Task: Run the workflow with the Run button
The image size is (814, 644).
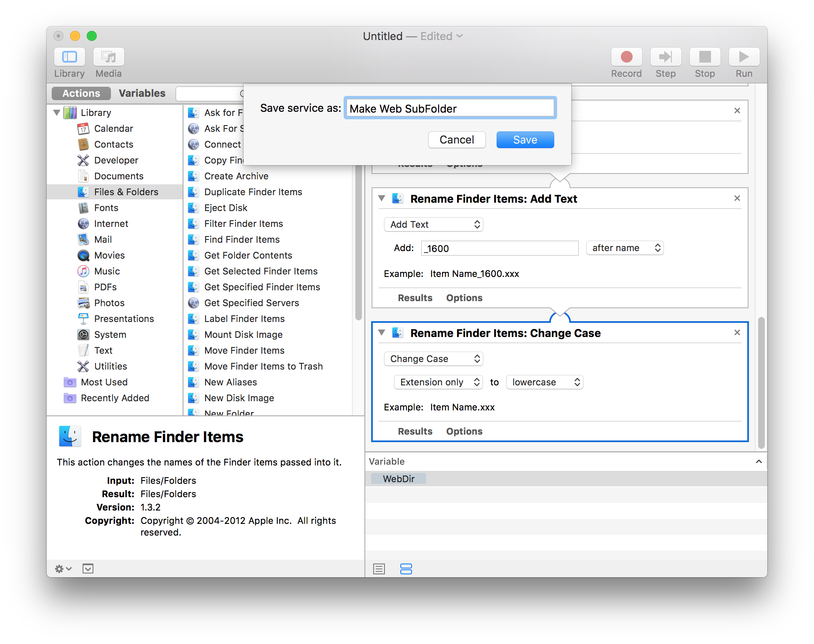Action: pos(744,57)
